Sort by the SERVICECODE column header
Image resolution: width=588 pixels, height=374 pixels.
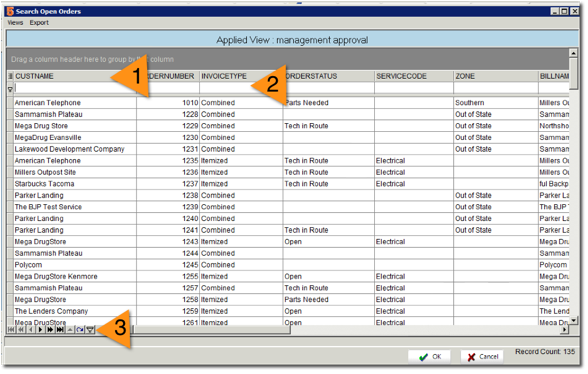[x=414, y=76]
